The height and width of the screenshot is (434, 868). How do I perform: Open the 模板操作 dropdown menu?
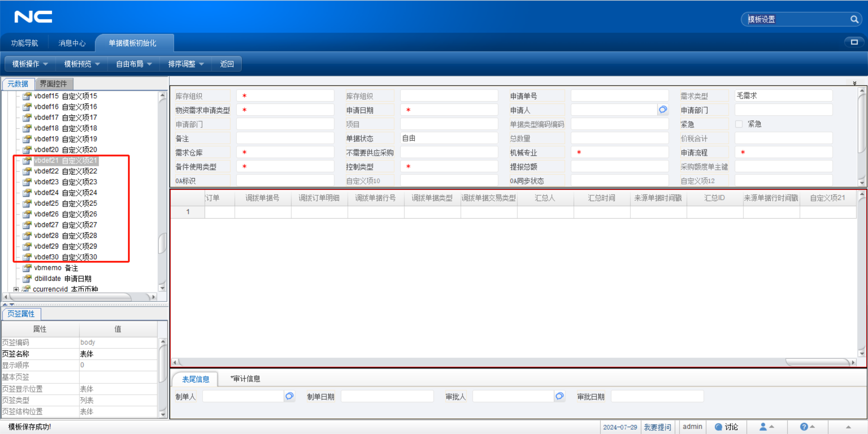click(x=30, y=64)
